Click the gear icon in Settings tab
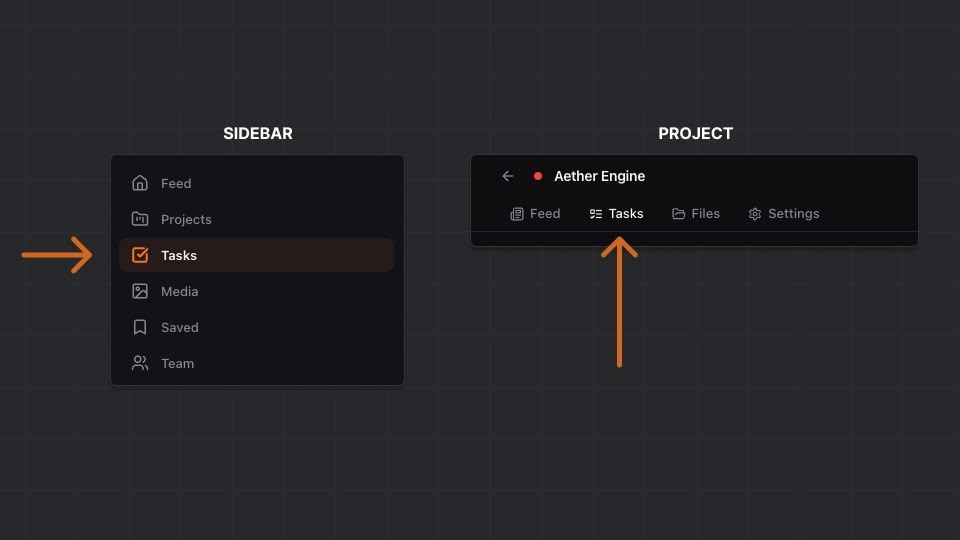This screenshot has height=540, width=960. 755,214
